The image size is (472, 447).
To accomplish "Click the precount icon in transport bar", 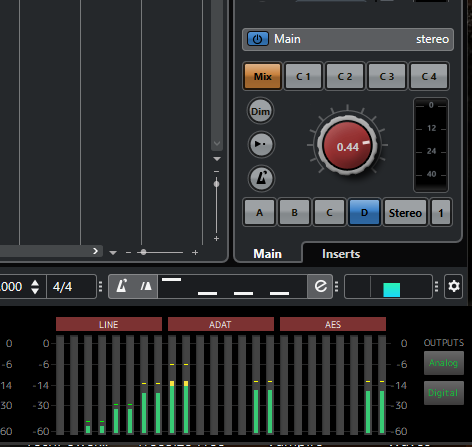I will (x=146, y=286).
